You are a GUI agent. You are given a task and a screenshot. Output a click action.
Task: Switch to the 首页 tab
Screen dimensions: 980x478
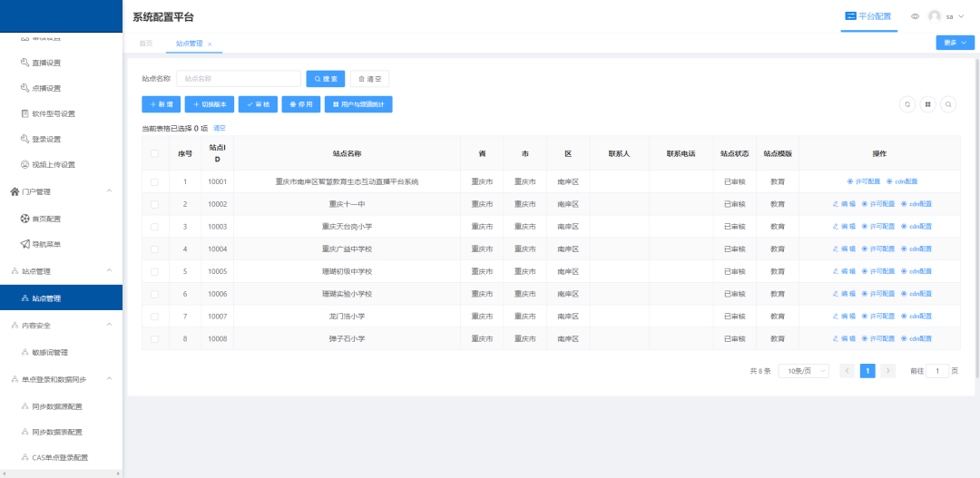146,44
